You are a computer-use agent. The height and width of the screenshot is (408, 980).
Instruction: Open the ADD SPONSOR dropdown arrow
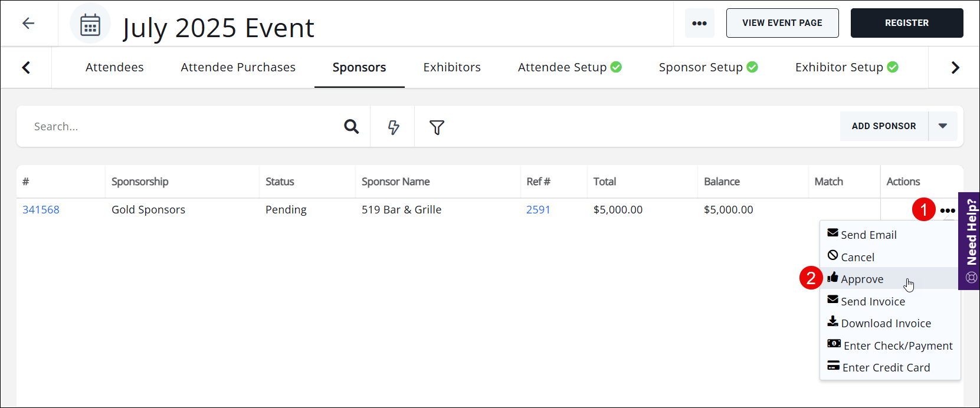943,126
